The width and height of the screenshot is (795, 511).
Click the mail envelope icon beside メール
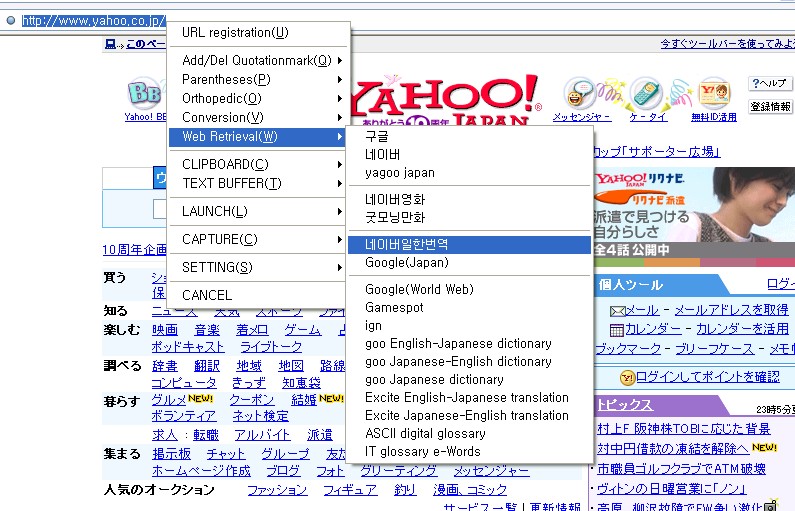(617, 311)
